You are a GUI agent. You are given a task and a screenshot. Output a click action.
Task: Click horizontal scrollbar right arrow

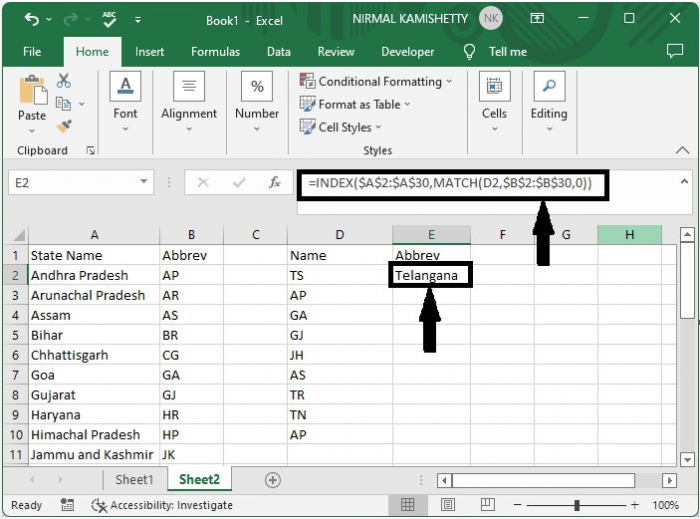point(669,481)
